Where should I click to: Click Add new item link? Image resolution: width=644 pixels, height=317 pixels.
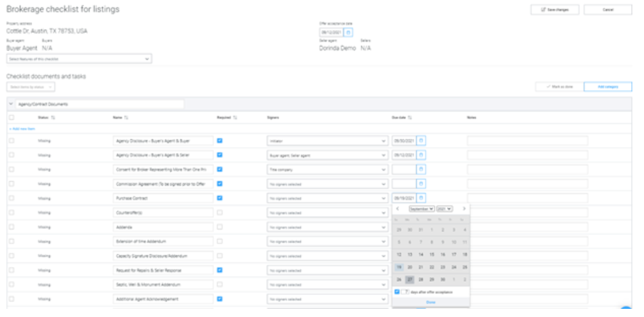(x=22, y=128)
